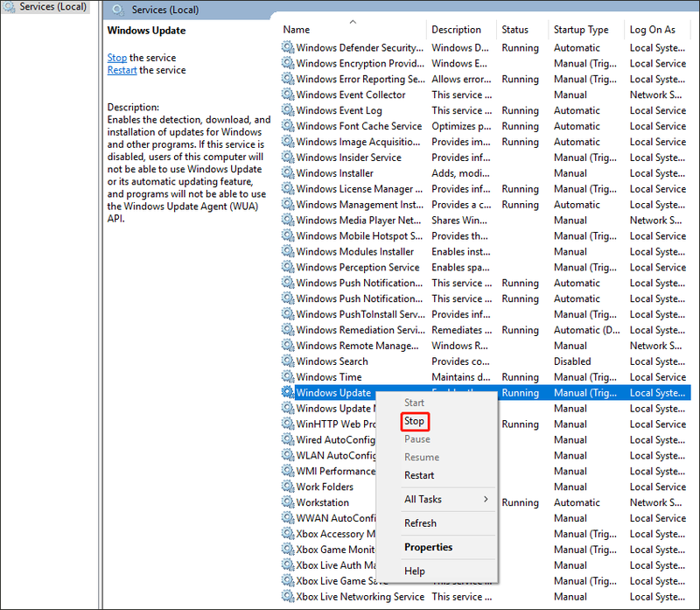The width and height of the screenshot is (700, 610).
Task: Sort by the Status column header
Action: coord(521,30)
